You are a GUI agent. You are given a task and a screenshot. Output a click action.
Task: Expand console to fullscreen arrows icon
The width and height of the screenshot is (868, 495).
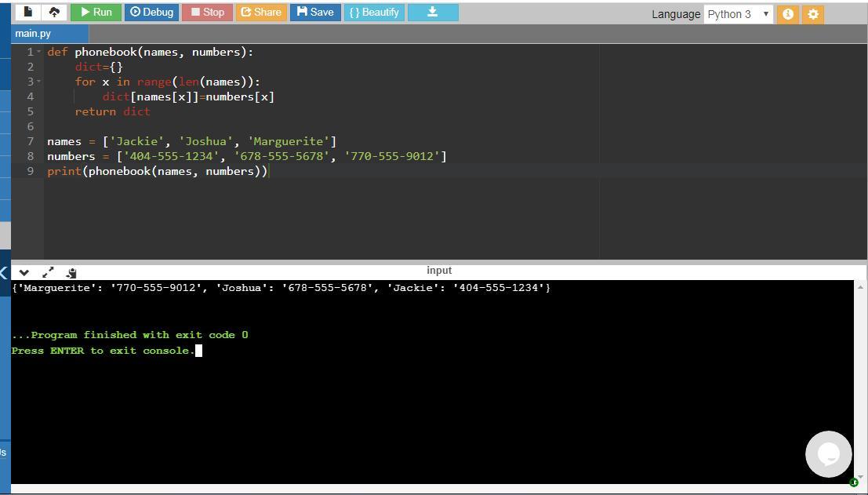click(x=48, y=272)
